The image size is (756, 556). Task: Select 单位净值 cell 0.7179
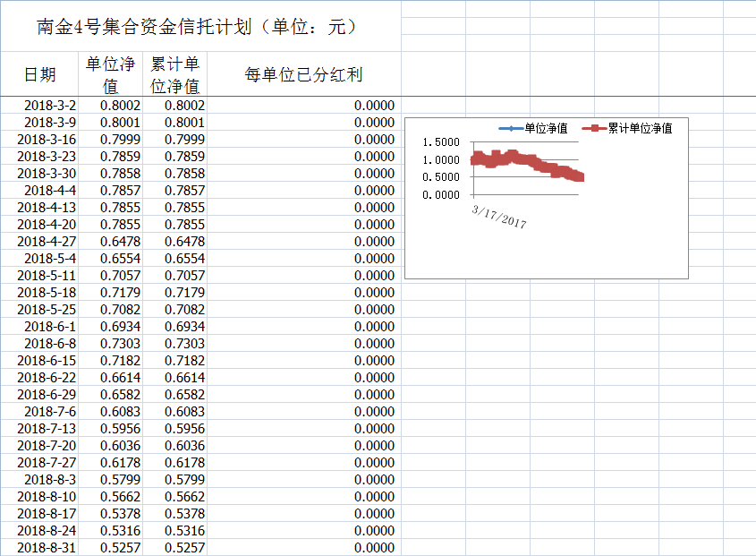(x=110, y=293)
